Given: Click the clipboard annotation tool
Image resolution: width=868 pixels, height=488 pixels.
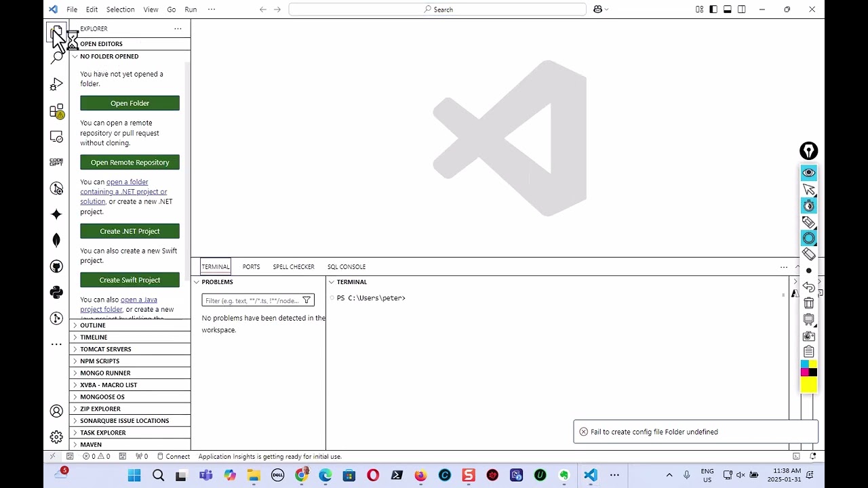Looking at the screenshot, I should coord(808,352).
